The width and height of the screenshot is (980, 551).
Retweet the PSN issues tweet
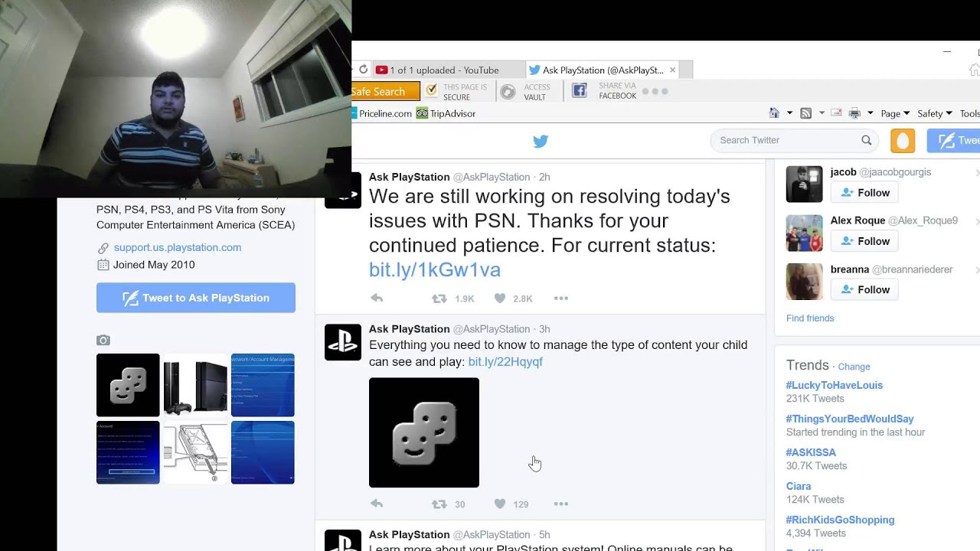[439, 298]
